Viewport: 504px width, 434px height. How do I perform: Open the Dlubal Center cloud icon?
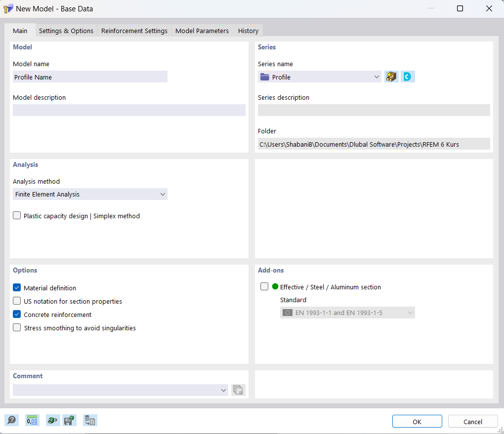tap(408, 77)
